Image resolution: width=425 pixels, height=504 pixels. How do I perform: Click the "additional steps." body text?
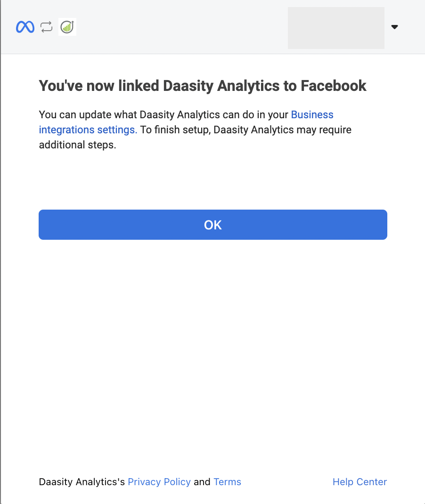click(77, 145)
